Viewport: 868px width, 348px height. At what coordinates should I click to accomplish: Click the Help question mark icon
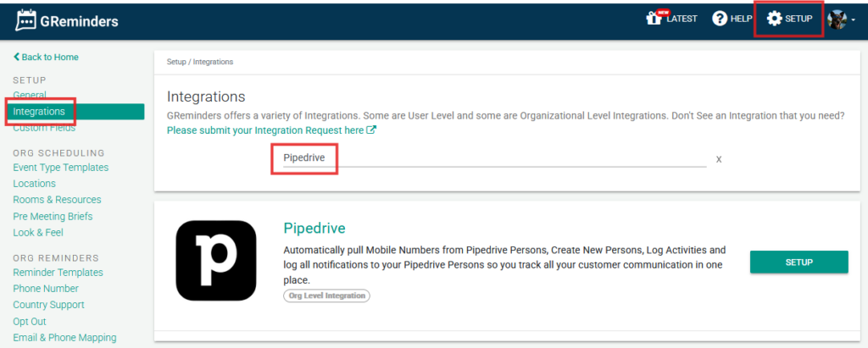click(720, 19)
